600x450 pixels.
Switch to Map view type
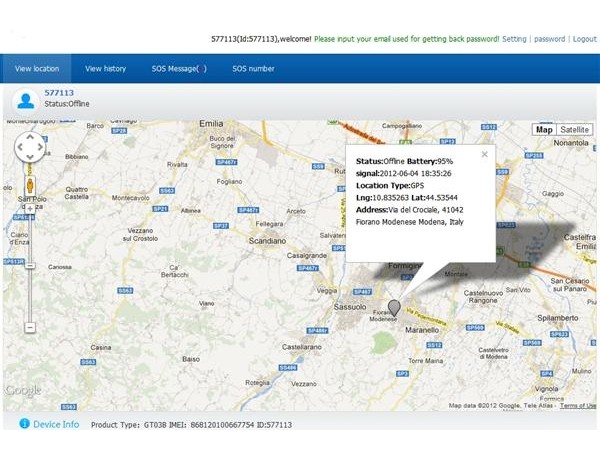(544, 130)
